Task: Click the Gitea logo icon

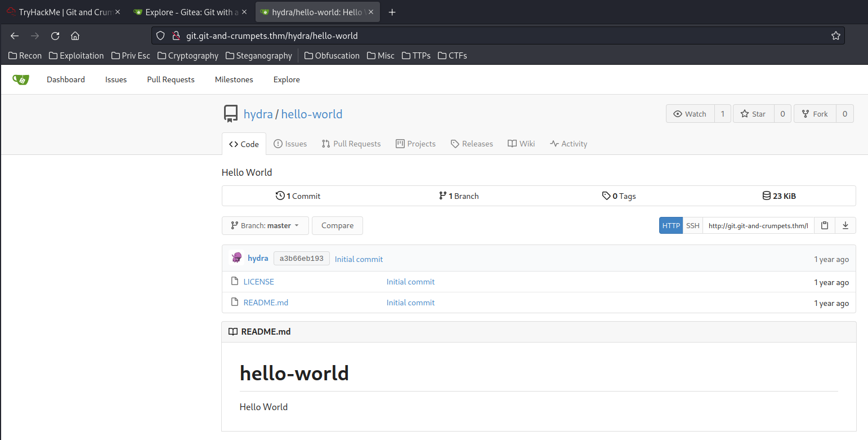Action: [21, 79]
